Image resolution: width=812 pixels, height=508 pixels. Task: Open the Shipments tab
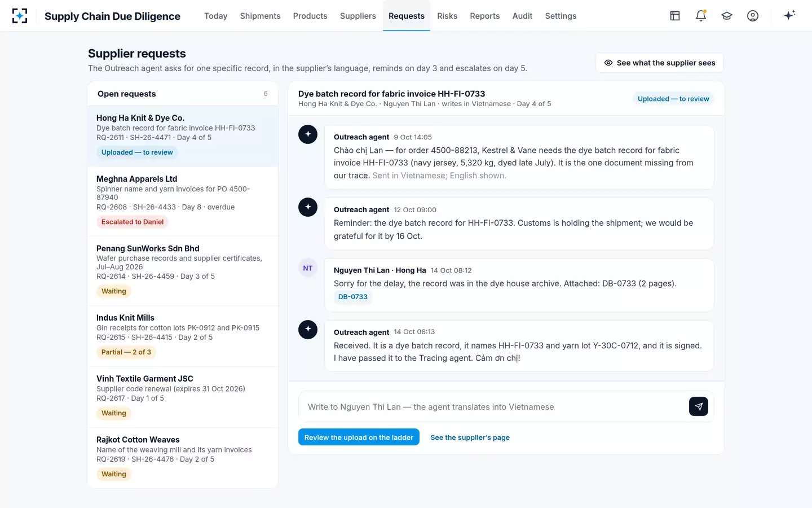[x=260, y=16]
